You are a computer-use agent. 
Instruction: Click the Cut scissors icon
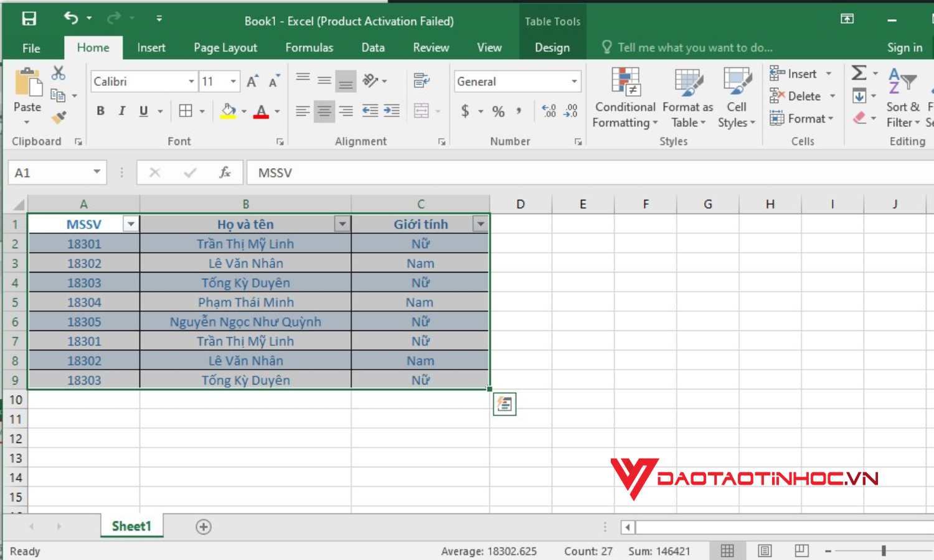tap(59, 73)
